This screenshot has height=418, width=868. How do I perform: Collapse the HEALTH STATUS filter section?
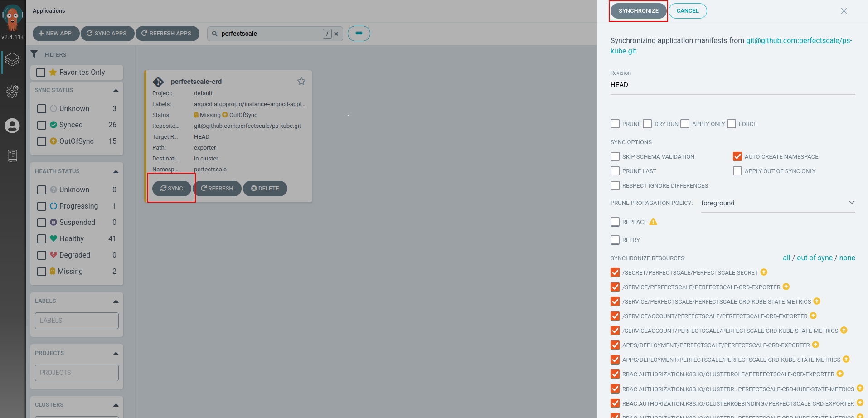[115, 171]
